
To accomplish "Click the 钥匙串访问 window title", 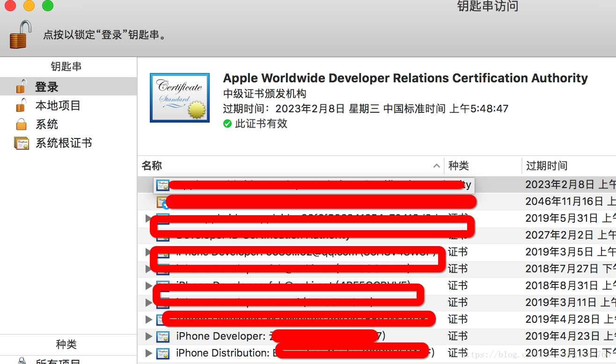I will point(488,6).
